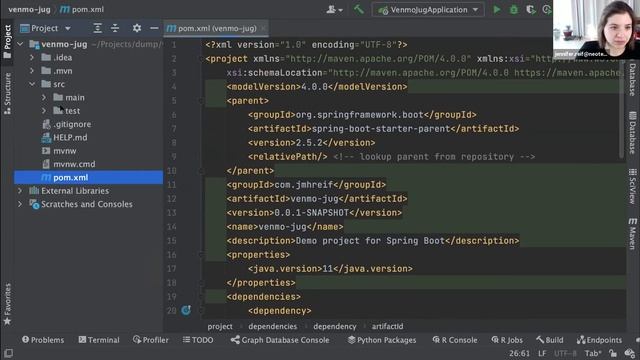The height and width of the screenshot is (360, 640).
Task: Expand the .mvn folder
Action: point(32,71)
